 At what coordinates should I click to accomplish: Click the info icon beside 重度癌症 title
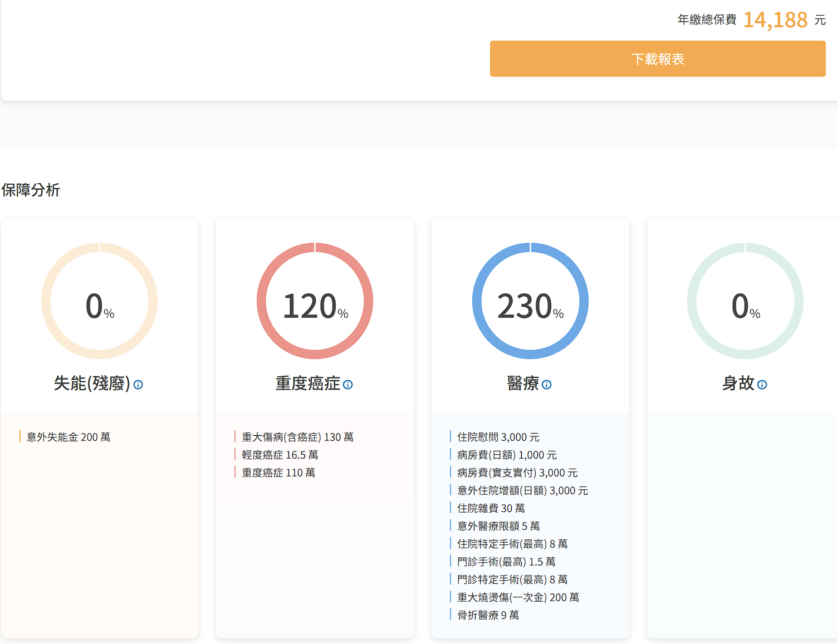347,385
